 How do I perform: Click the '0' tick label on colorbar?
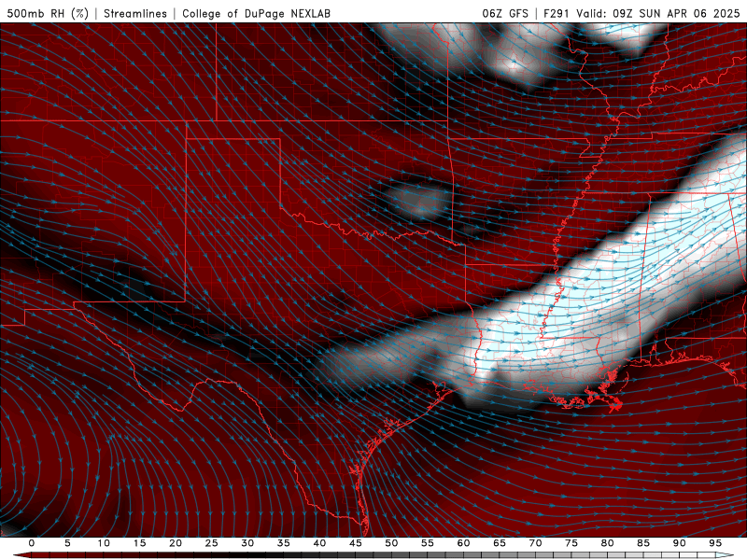[32, 543]
